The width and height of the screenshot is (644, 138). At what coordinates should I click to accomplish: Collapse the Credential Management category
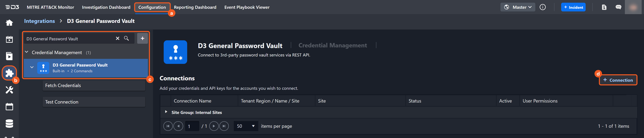[27, 52]
